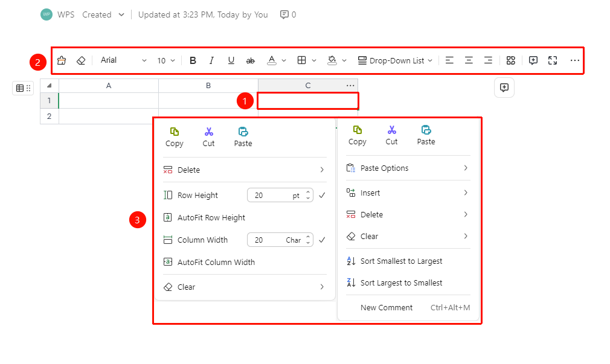Expand the borders dropdown arrow
610x364 pixels.
point(314,60)
